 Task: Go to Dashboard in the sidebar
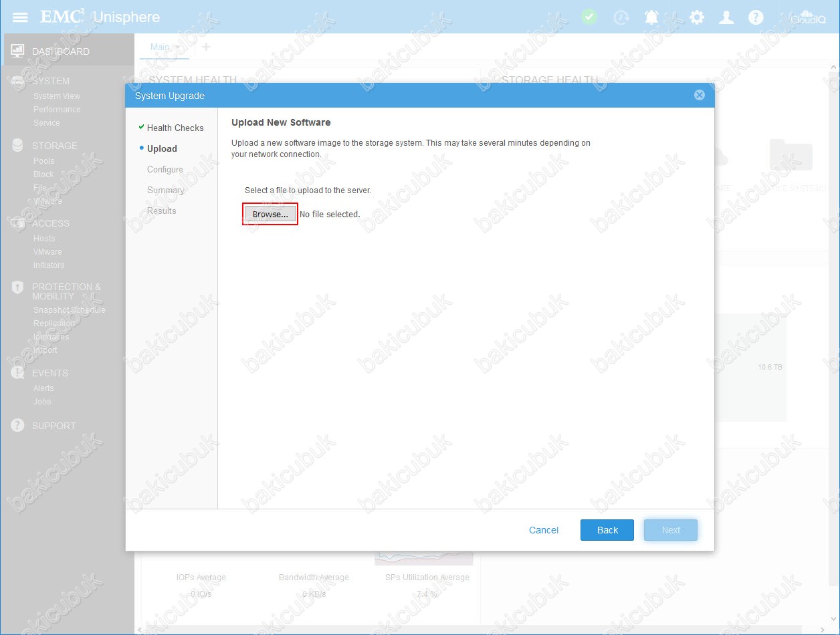[x=60, y=51]
